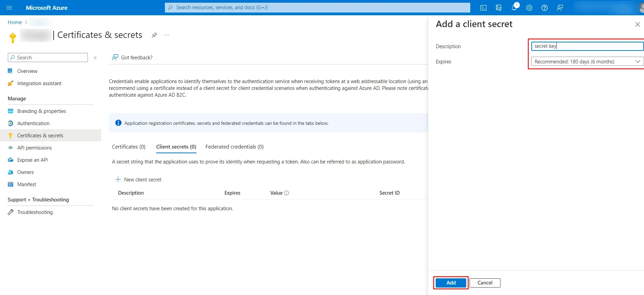Open Cloud Shell from the top bar
The width and height of the screenshot is (644, 295).
click(x=484, y=8)
